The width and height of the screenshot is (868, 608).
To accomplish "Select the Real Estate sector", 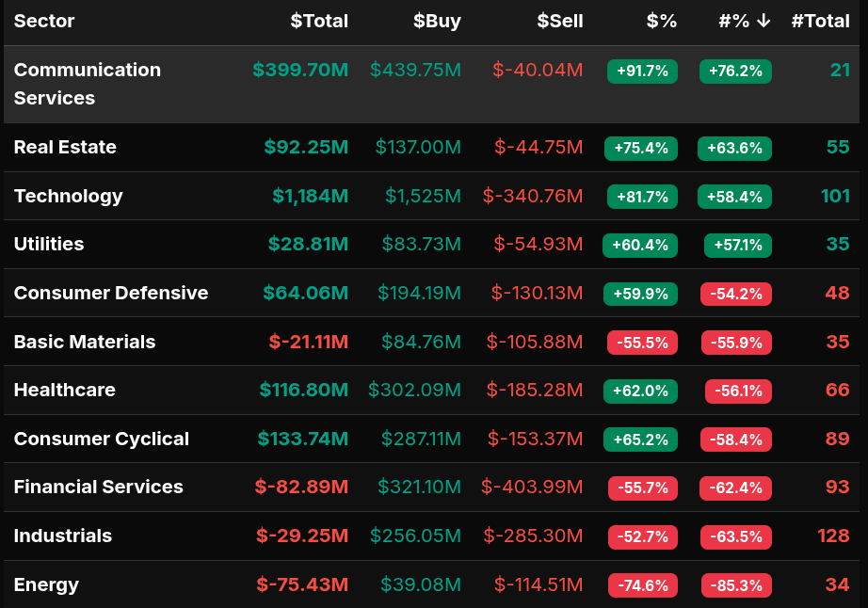I will pos(65,147).
